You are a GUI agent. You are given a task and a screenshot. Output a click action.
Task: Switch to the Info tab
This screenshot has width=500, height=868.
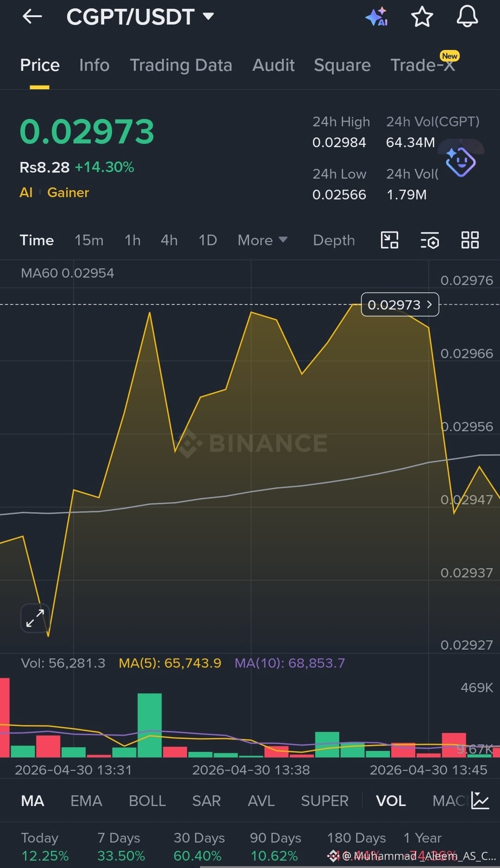pos(94,65)
